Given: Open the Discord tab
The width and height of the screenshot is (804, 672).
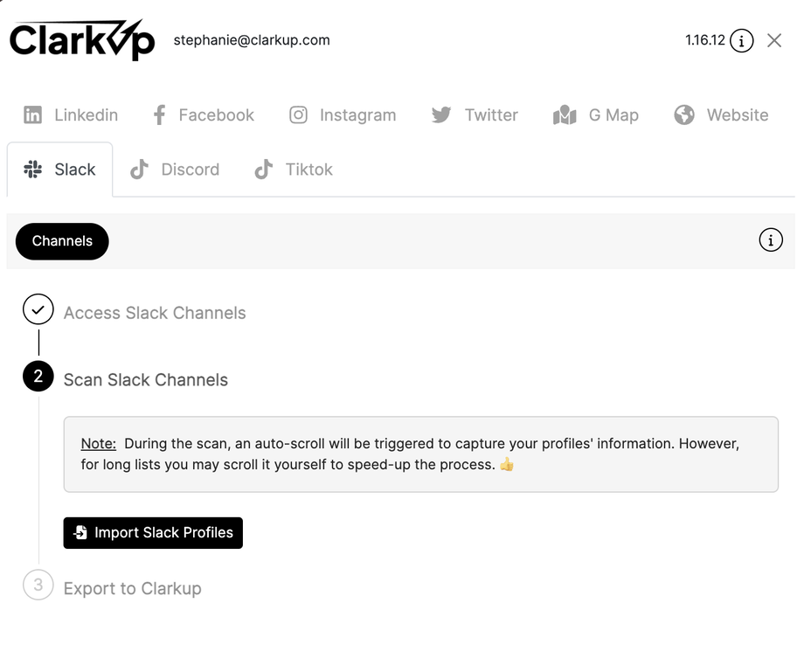Looking at the screenshot, I should 175,170.
